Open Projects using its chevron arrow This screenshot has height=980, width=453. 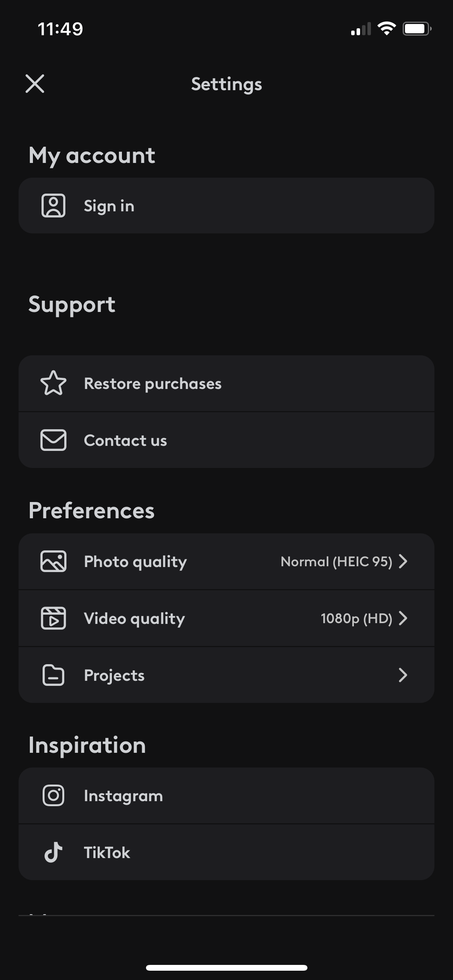pos(403,675)
